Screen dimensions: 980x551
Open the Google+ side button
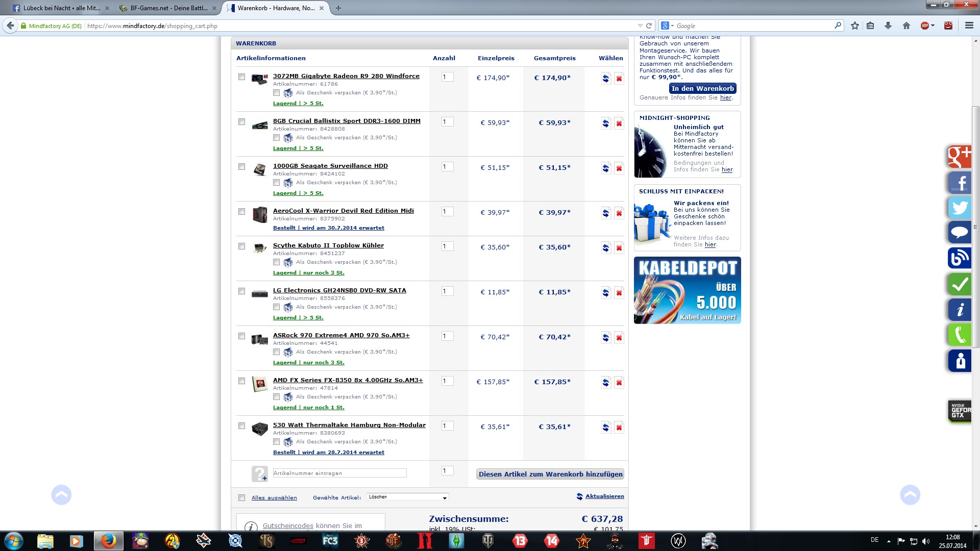(x=960, y=157)
